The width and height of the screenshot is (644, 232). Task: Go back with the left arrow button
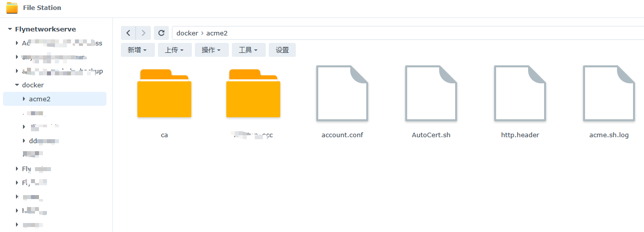click(128, 33)
